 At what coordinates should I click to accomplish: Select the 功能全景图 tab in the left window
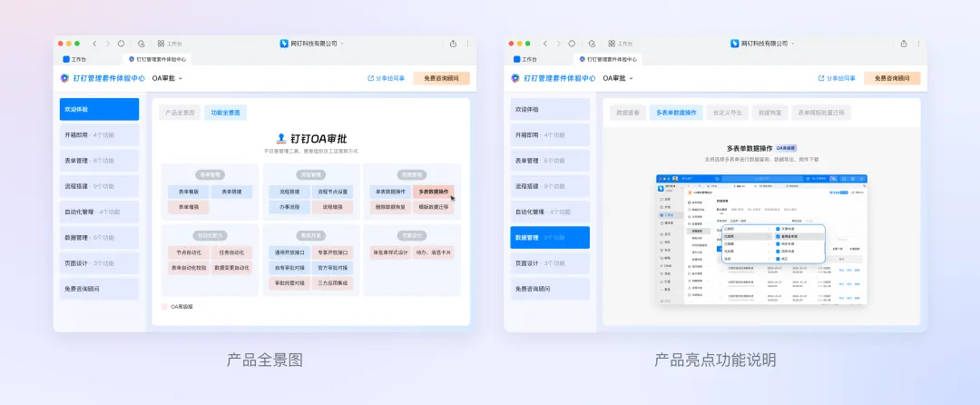[226, 113]
